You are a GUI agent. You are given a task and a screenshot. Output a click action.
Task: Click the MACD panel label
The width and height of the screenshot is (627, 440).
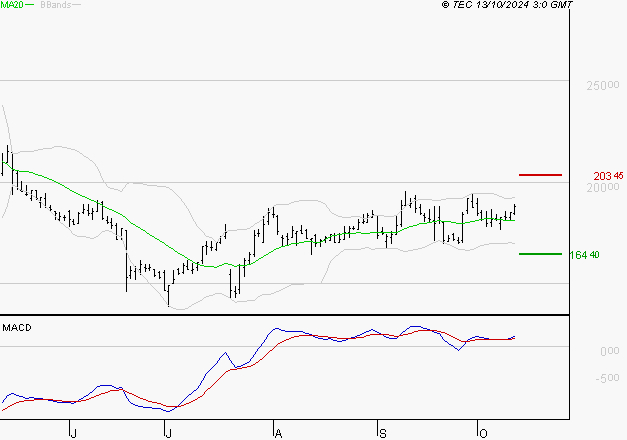pos(17,328)
